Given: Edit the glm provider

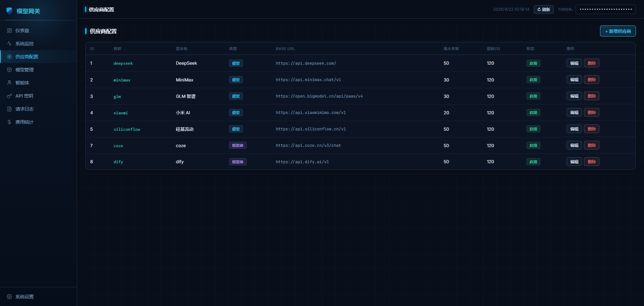Looking at the screenshot, I should (574, 96).
